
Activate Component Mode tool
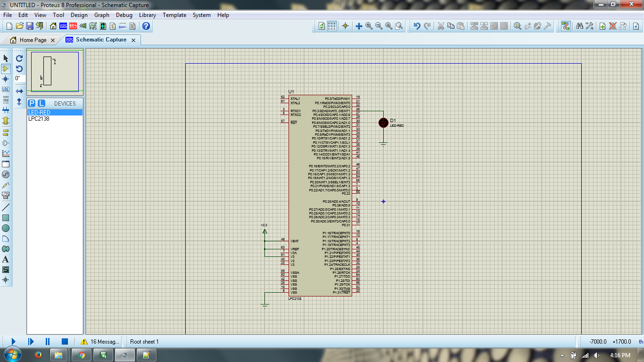pos(6,69)
